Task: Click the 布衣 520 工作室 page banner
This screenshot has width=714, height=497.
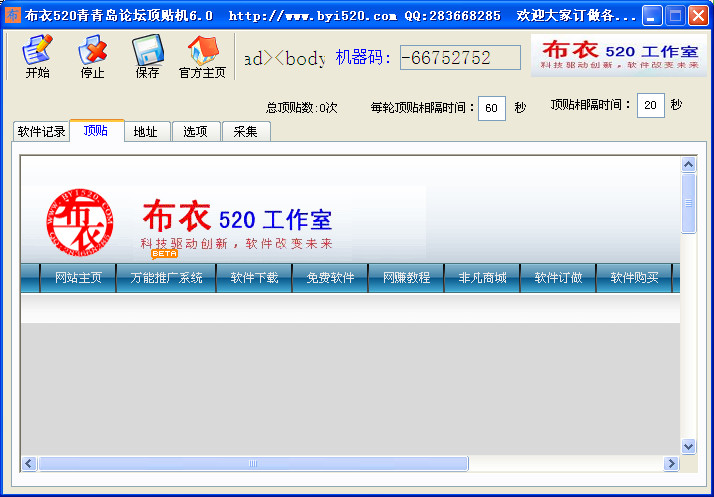Action: 237,223
